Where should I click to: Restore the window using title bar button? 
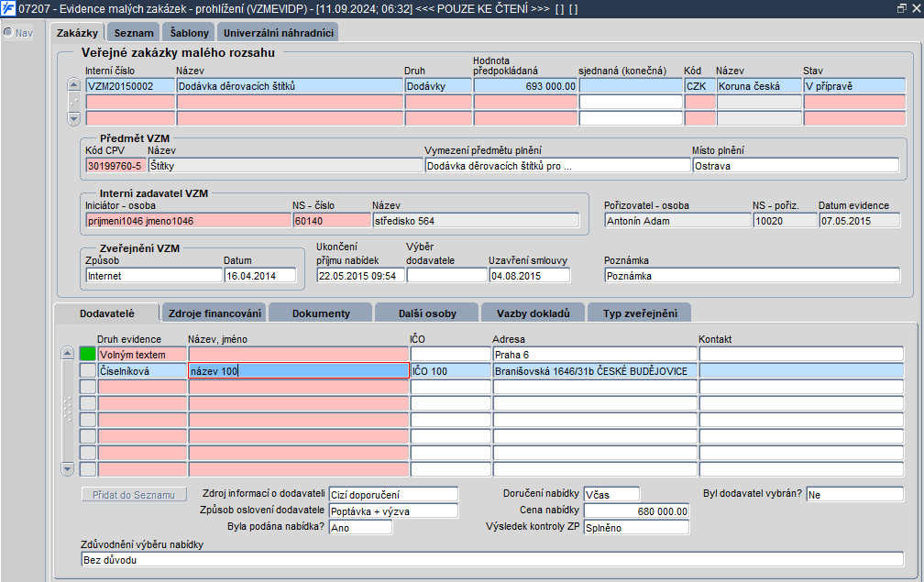tap(902, 8)
